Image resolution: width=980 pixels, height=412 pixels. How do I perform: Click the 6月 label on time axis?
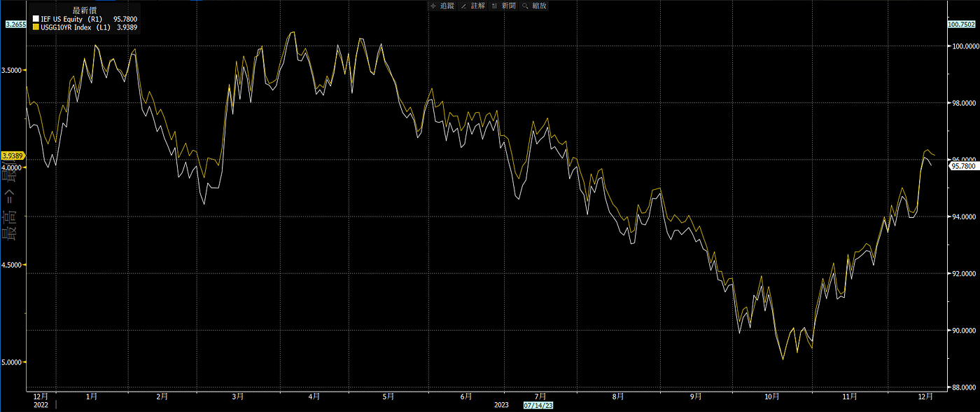(466, 396)
